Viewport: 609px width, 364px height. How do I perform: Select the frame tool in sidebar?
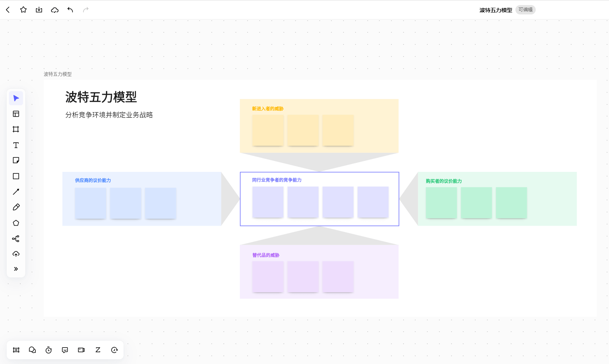pyautogui.click(x=16, y=129)
